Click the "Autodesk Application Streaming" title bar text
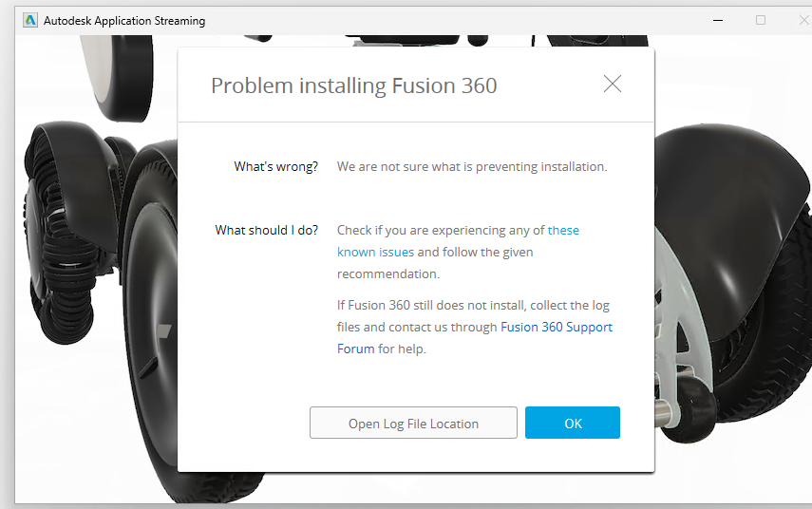 point(124,20)
